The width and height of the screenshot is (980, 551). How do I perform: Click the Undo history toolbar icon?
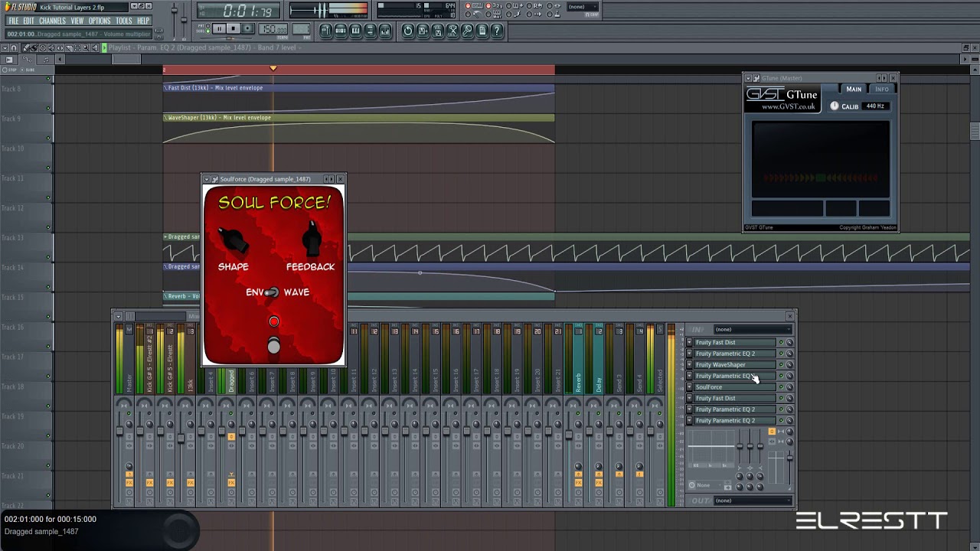tap(408, 31)
